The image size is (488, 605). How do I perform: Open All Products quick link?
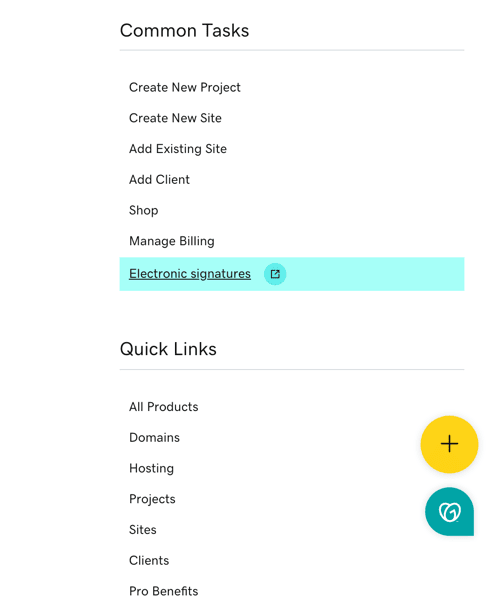tap(164, 407)
